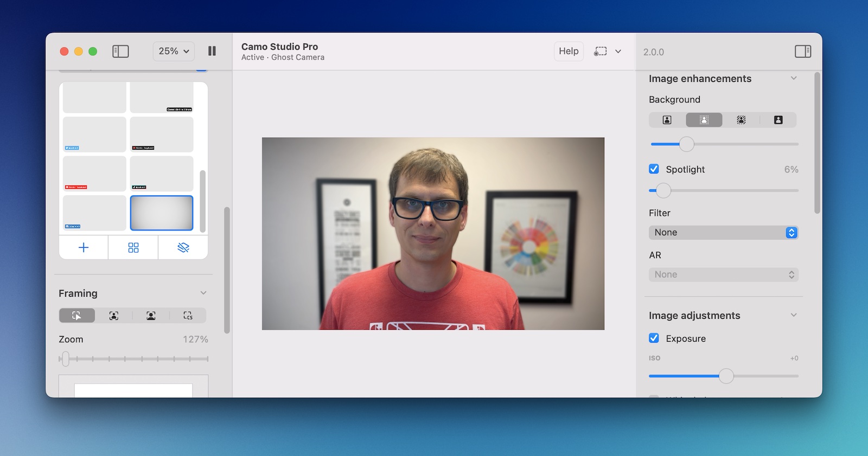Select the face-tracking framing mode icon
The height and width of the screenshot is (456, 868).
pos(114,316)
